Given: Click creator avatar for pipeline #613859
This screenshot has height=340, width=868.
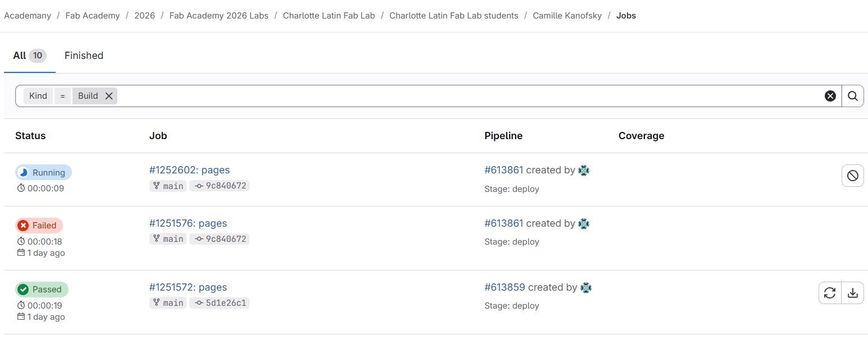Looking at the screenshot, I should pyautogui.click(x=586, y=288).
